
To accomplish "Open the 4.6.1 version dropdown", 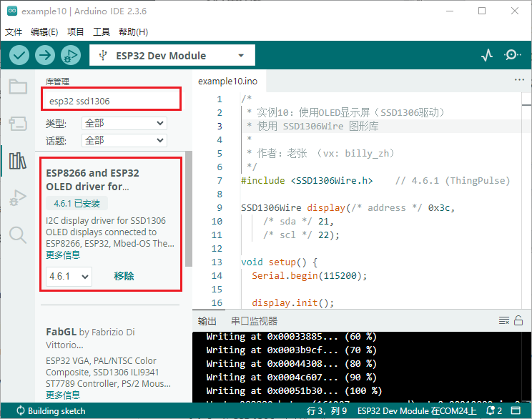I will pos(69,276).
